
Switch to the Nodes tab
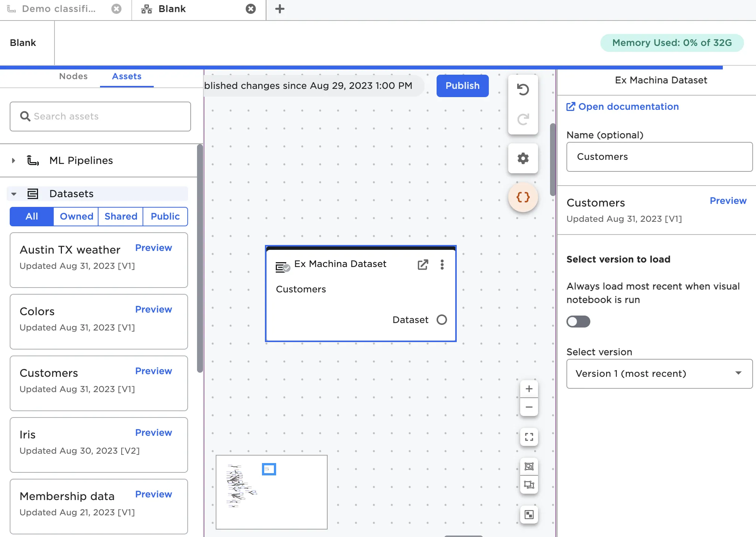pyautogui.click(x=73, y=77)
